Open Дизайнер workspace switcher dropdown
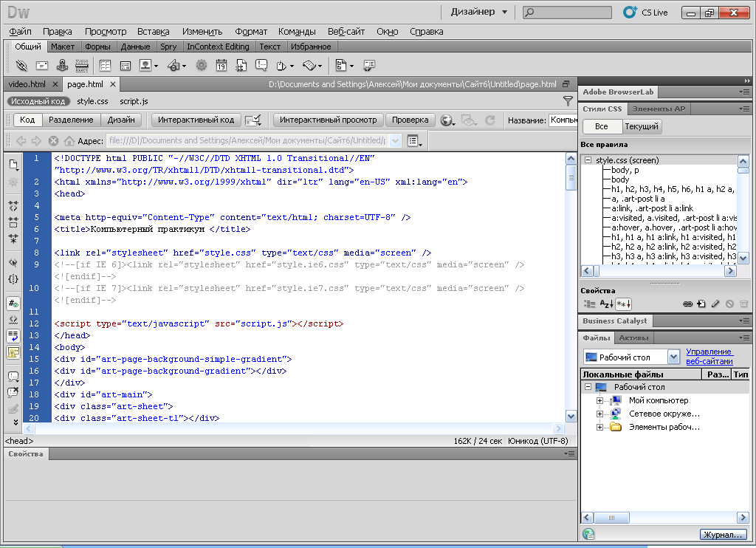Screen dimensions: 756x548 (478, 12)
